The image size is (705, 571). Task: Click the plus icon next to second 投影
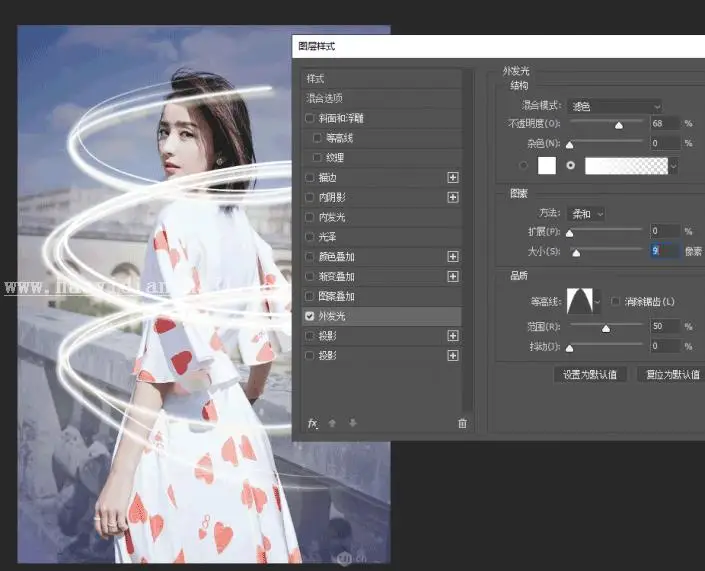(453, 356)
